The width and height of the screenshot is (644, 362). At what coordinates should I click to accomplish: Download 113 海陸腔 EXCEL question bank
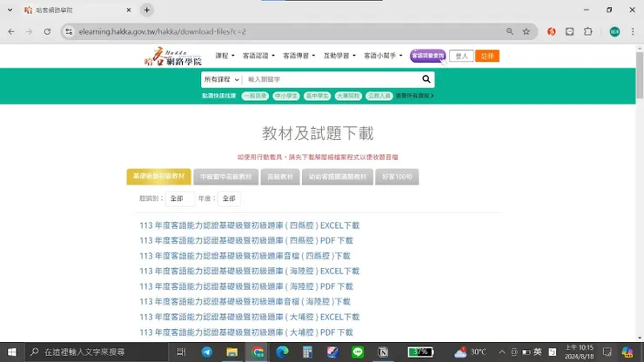click(x=249, y=271)
